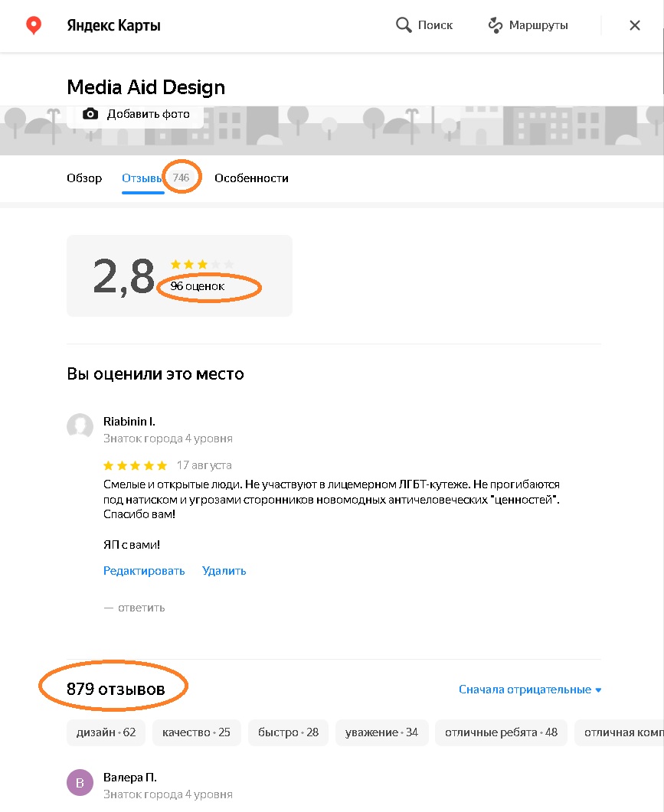The image size is (664, 812).
Task: Click the star rating next to 2,8
Action: [202, 264]
